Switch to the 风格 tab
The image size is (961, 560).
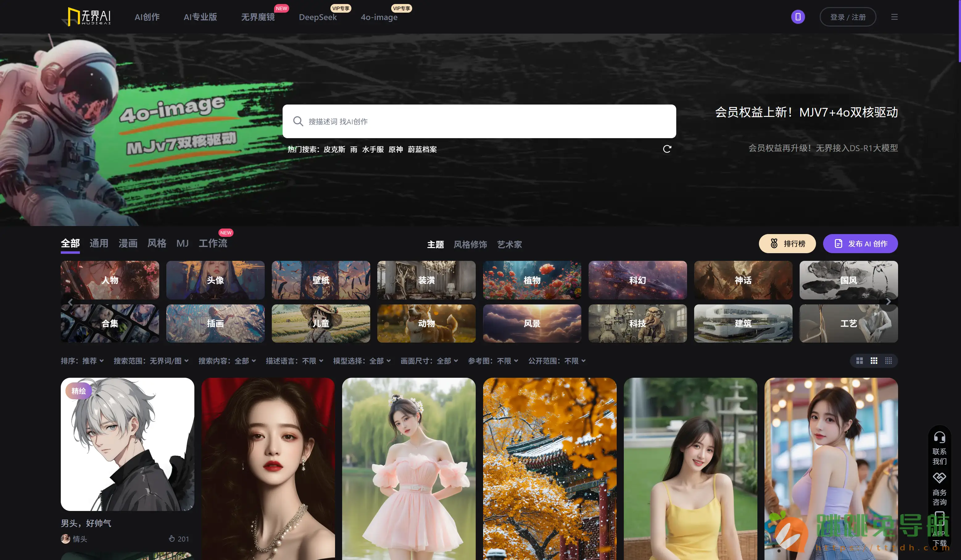click(x=157, y=243)
